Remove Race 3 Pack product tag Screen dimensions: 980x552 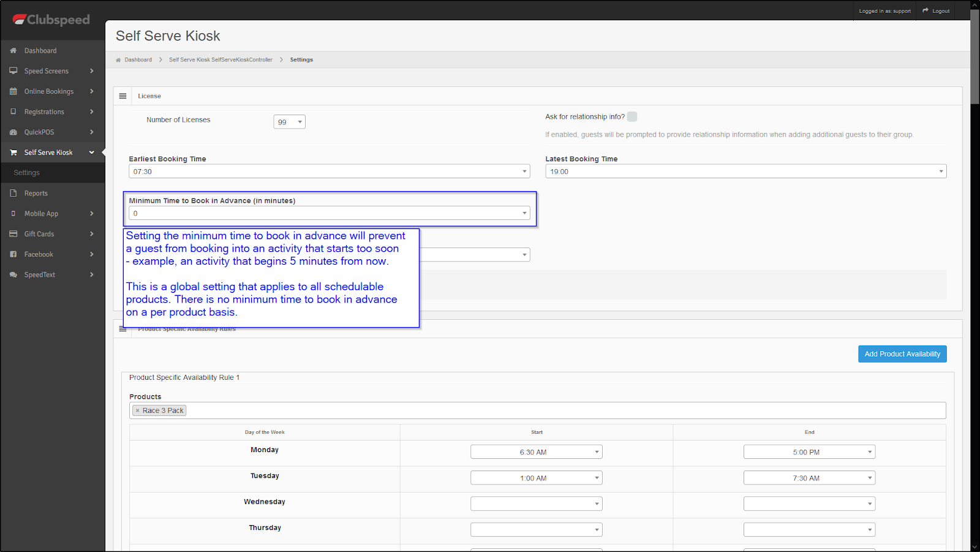click(x=138, y=410)
